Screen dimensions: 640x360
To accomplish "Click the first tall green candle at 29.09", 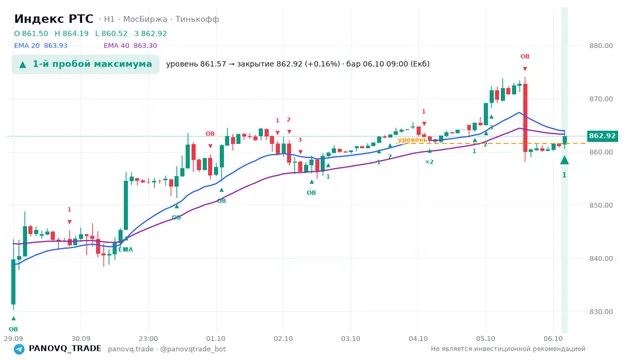I will click(x=13, y=282).
